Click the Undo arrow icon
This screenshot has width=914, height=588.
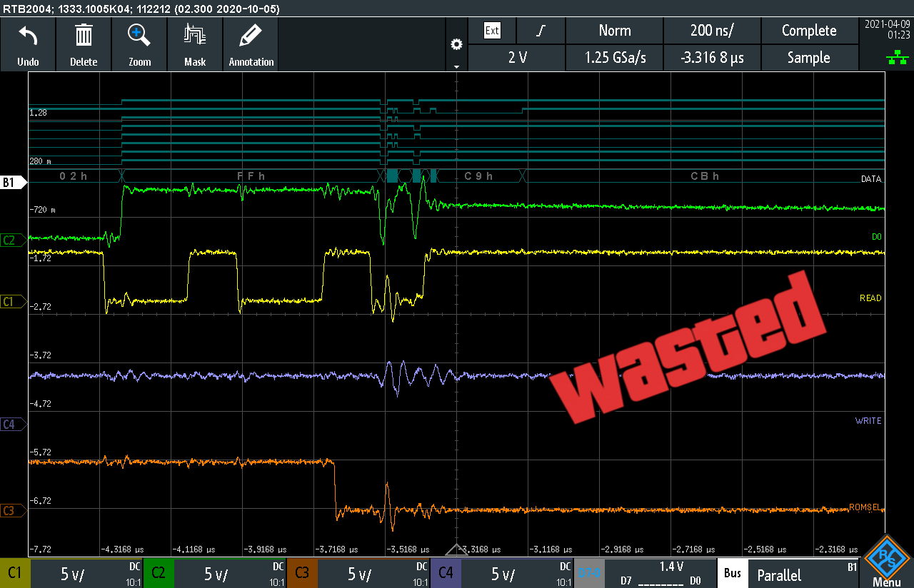point(28,36)
